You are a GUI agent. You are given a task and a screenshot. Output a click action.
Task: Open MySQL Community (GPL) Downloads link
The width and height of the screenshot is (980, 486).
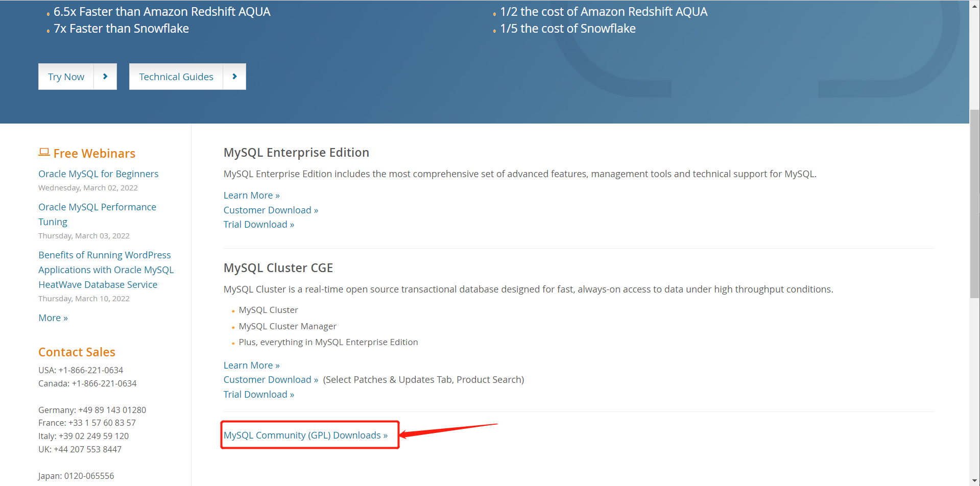pyautogui.click(x=305, y=435)
